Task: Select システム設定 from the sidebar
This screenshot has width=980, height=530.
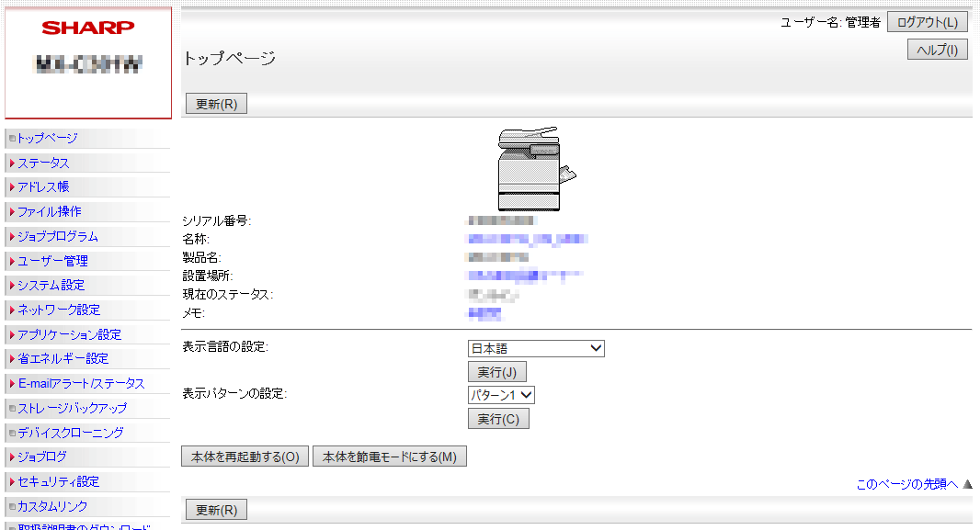Action: (51, 286)
